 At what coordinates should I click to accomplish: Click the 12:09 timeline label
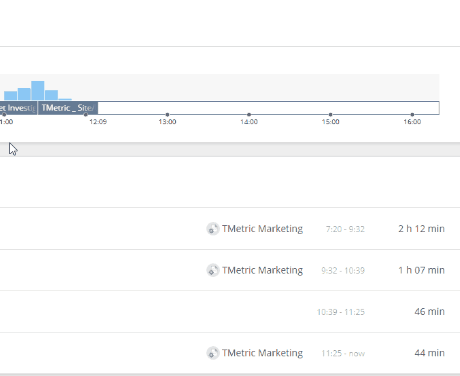click(98, 122)
